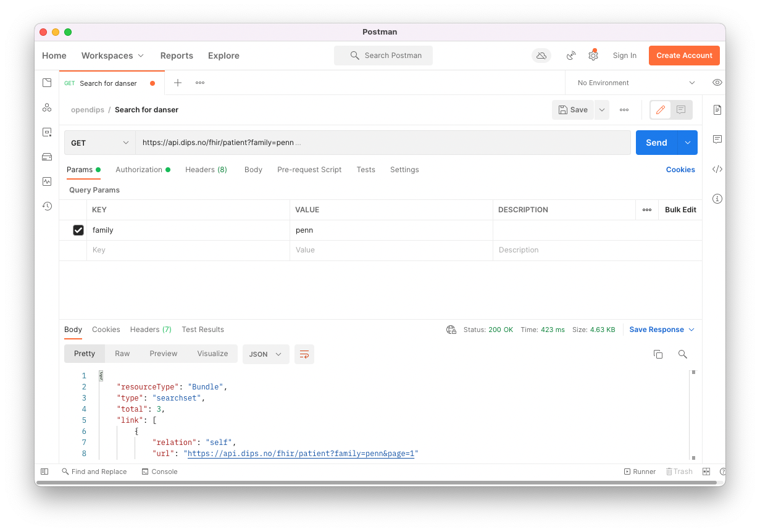Switch to edit (pencil) mode
This screenshot has height=532, width=760.
click(661, 110)
